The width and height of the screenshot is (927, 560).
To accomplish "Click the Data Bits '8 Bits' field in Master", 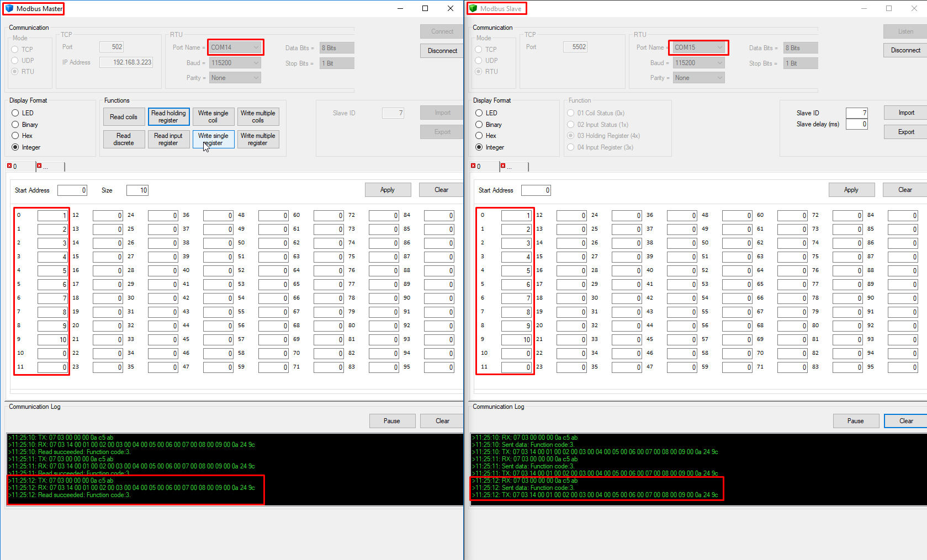I will (x=337, y=48).
